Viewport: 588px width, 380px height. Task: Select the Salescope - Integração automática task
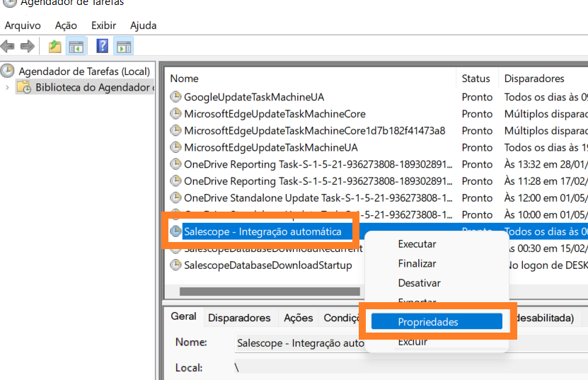(263, 231)
